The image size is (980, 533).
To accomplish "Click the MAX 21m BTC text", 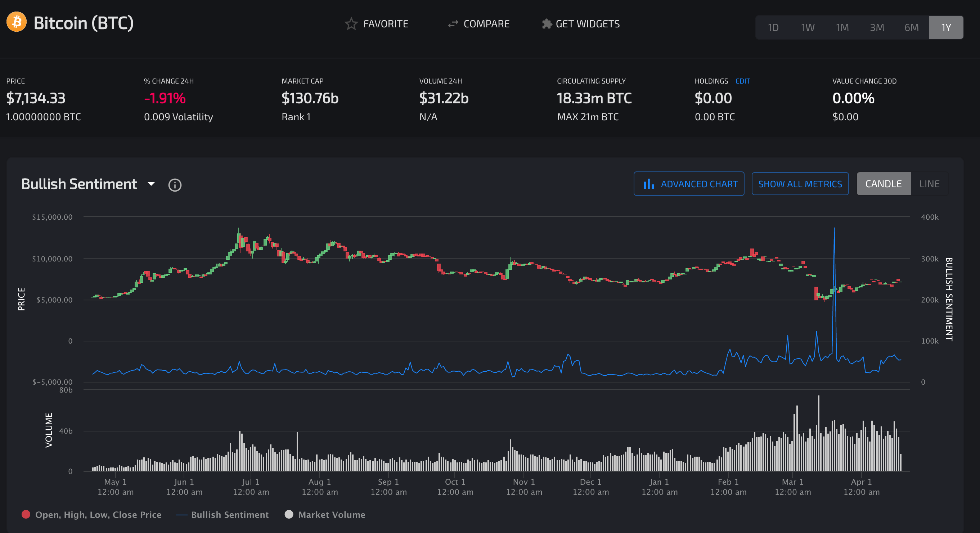I will [588, 117].
